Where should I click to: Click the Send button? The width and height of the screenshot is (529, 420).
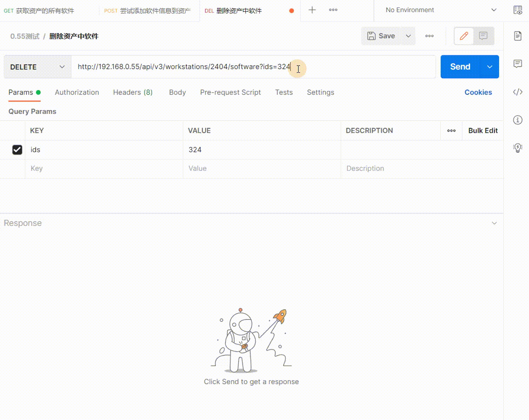pyautogui.click(x=461, y=67)
